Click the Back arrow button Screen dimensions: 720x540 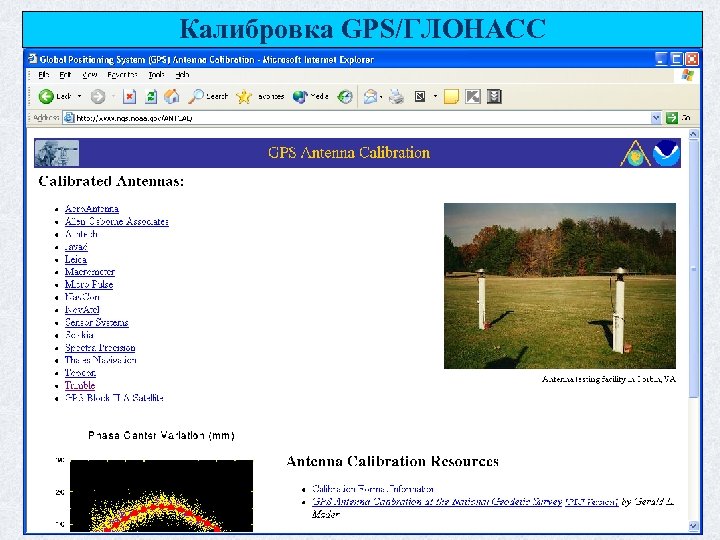click(x=46, y=96)
